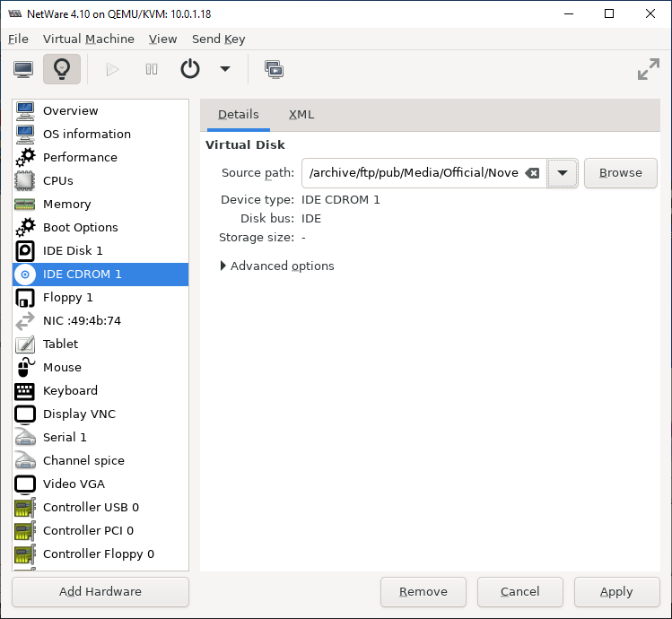Click Browse for source path

coord(621,173)
